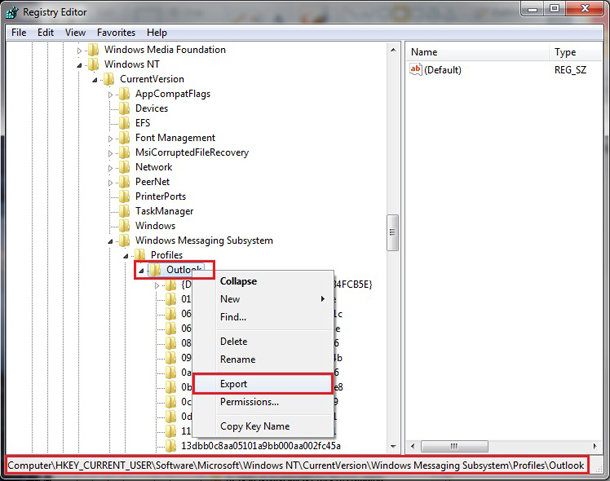Image resolution: width=610 pixels, height=481 pixels.
Task: Click the MsiCorruptedFileRecovery folder icon
Action: (124, 153)
